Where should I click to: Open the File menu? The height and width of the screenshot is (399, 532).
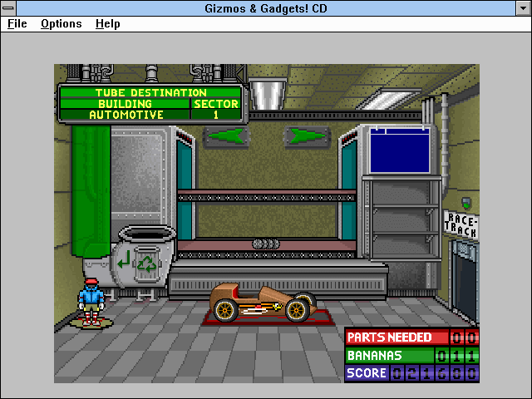(17, 24)
